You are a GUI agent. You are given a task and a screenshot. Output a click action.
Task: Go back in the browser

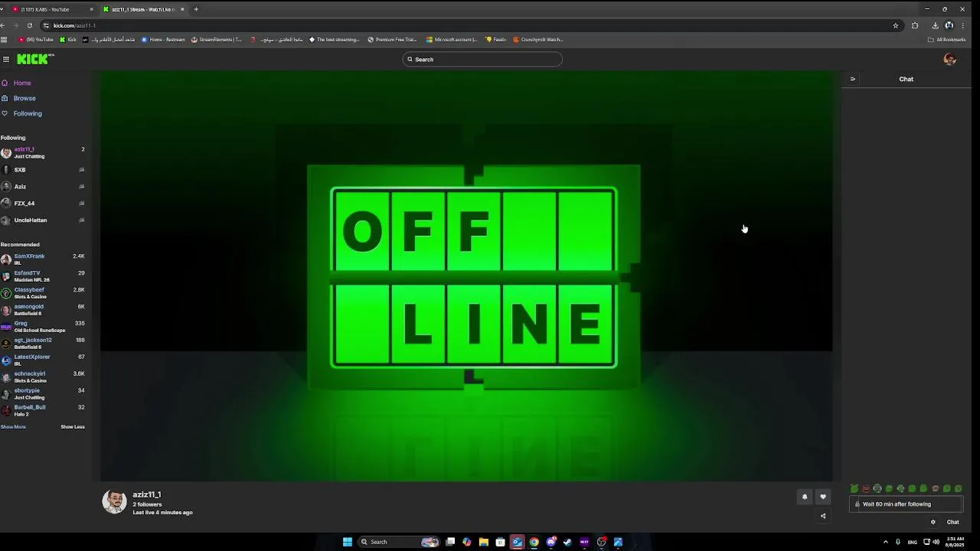coord(3,25)
